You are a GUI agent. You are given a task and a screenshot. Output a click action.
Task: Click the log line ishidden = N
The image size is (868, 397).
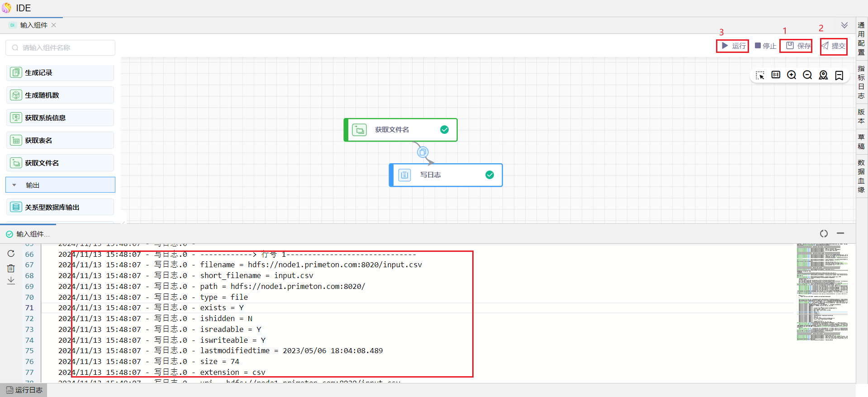pos(155,319)
